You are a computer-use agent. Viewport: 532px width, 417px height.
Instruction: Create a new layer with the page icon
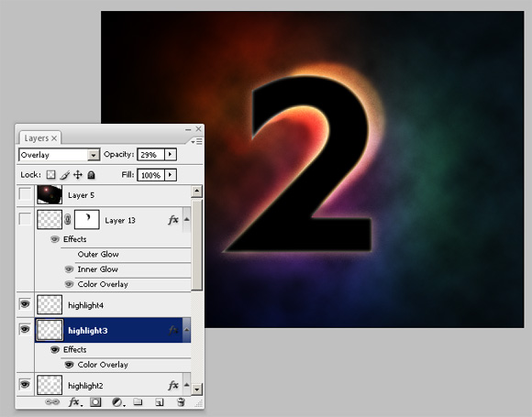(x=159, y=402)
